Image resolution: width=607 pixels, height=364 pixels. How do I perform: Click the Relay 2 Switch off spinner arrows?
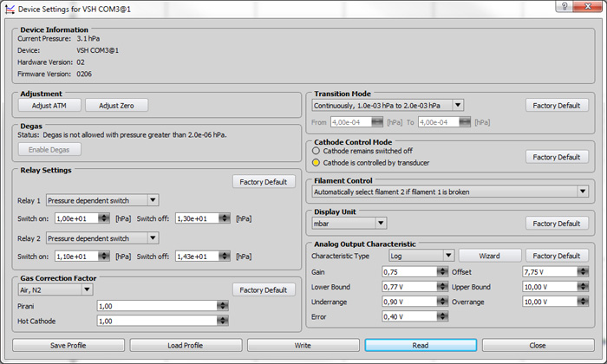coord(224,257)
